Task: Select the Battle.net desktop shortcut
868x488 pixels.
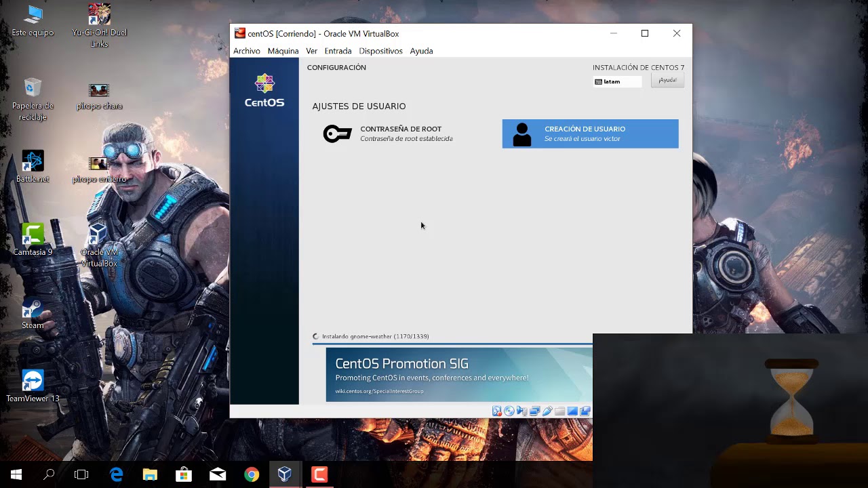Action: coord(33,167)
